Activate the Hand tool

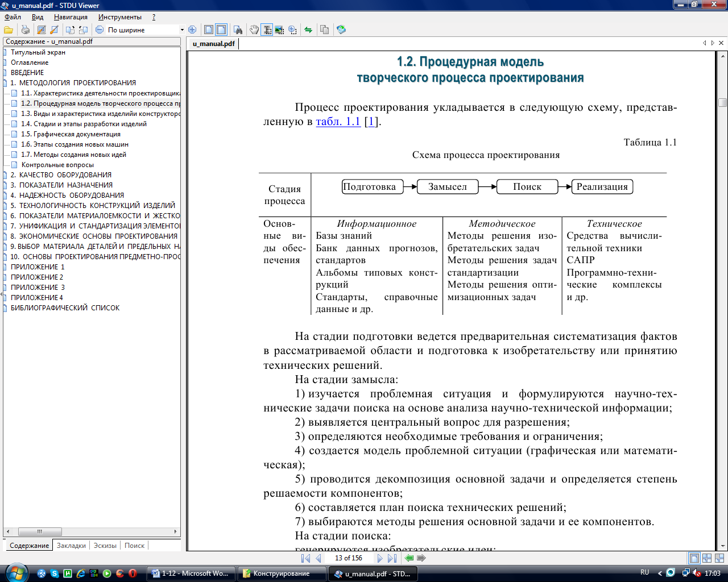pyautogui.click(x=255, y=30)
